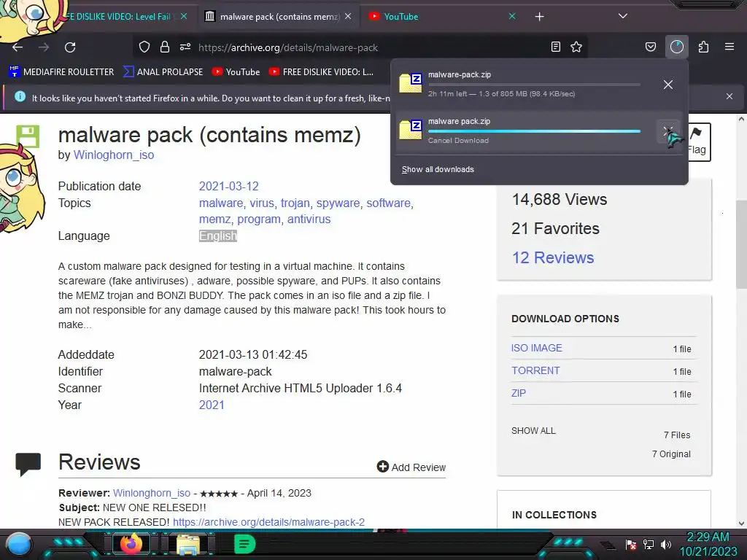This screenshot has width=747, height=560.
Task: Click the English language link
Action: 217,236
